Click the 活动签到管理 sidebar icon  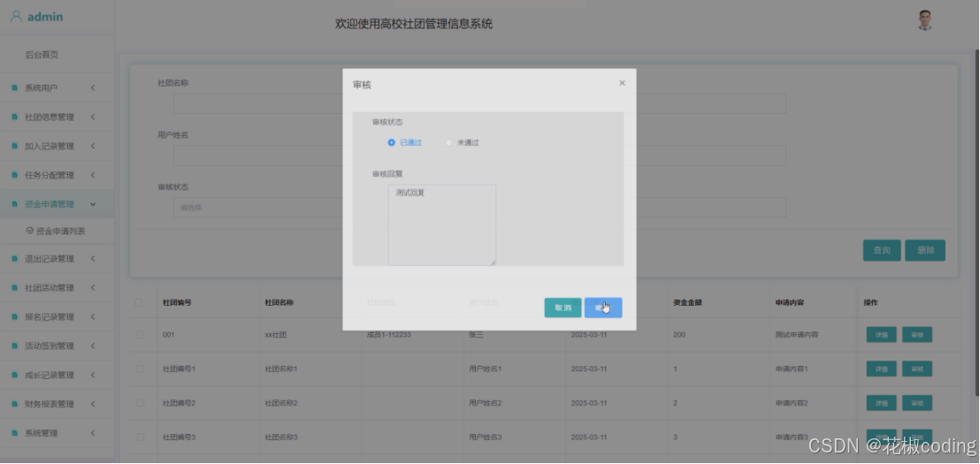coord(14,346)
